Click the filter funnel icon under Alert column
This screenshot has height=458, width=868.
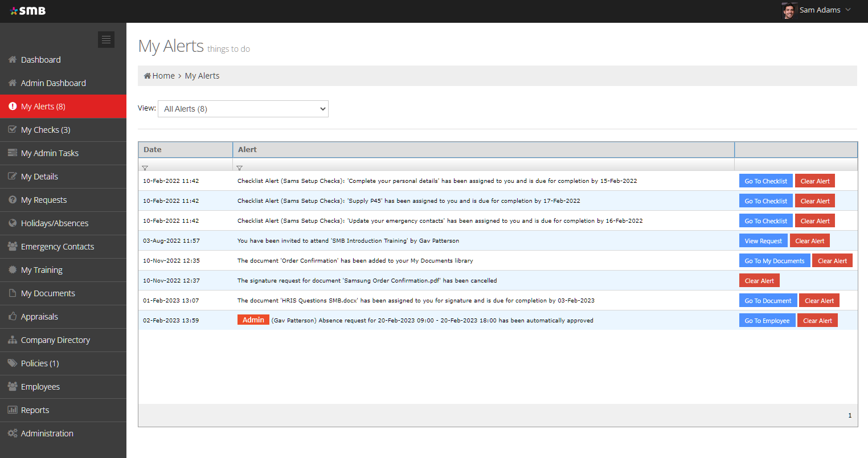click(240, 168)
